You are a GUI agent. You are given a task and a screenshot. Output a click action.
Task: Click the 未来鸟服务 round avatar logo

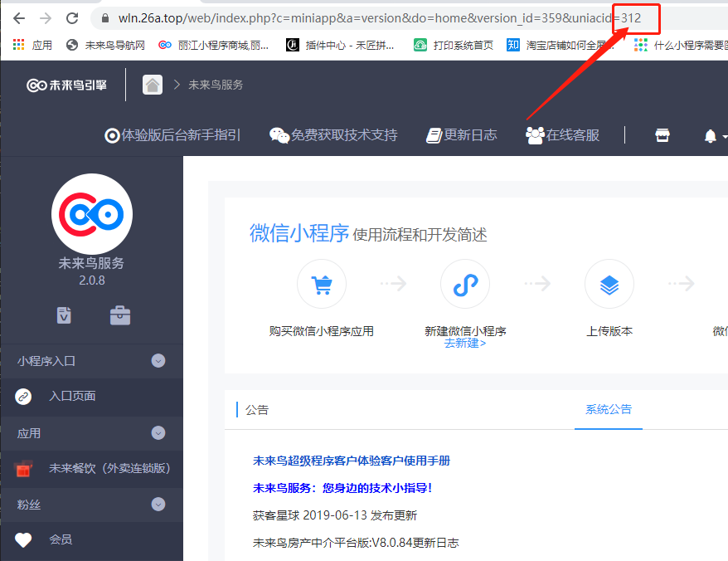[x=92, y=214]
